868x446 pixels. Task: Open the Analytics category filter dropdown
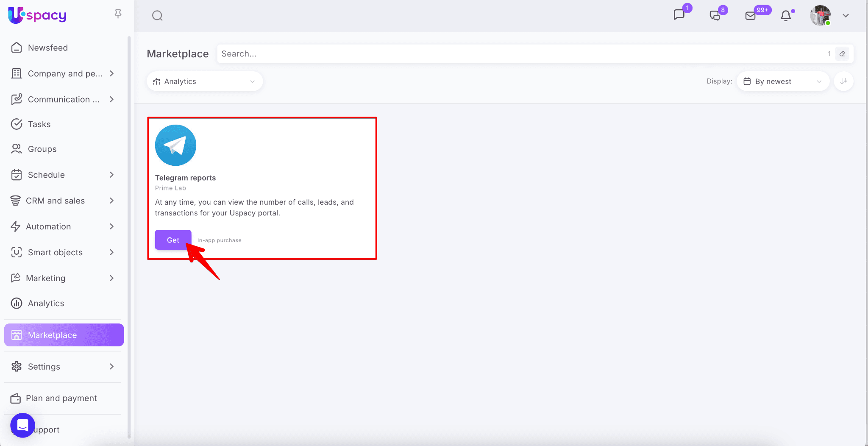(x=205, y=81)
